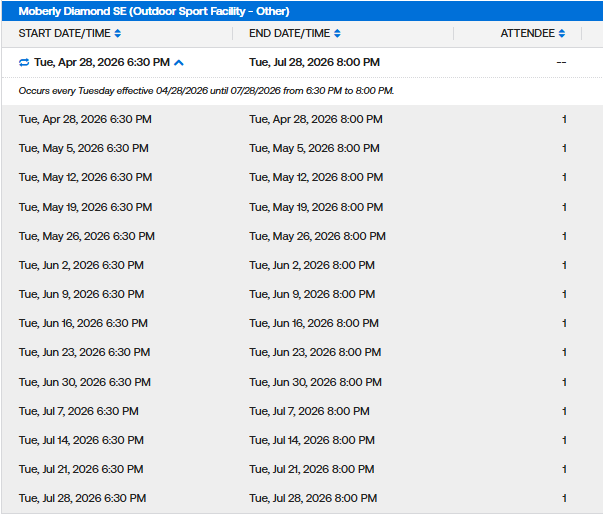Click the Jul 14, 2026 8:00 PM end
Viewport: 603px width, 523px height.
(312, 440)
